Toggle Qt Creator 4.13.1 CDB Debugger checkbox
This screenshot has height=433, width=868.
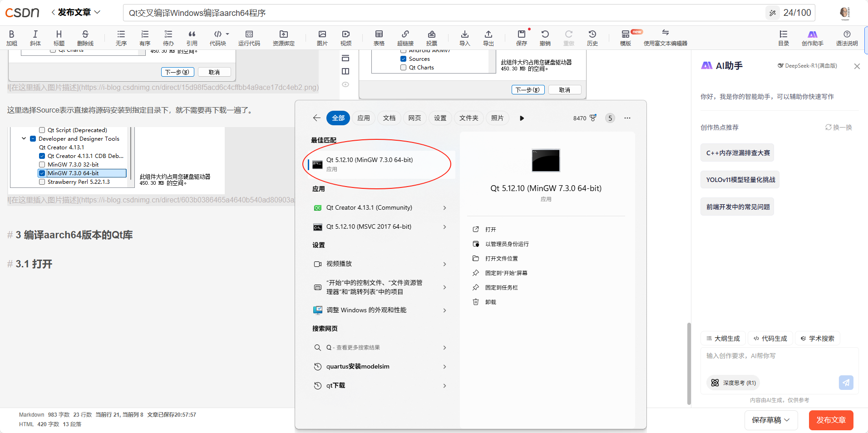[x=42, y=156]
